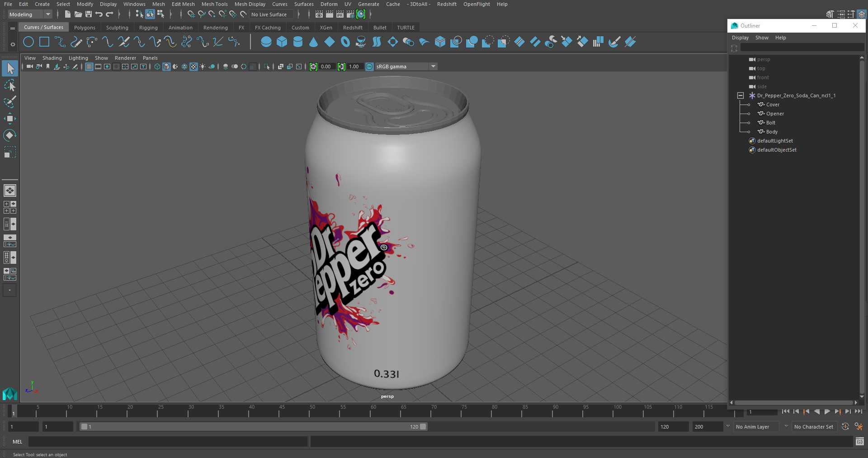Open the Modeling menu set dropdown
The height and width of the screenshot is (458, 868).
(30, 14)
